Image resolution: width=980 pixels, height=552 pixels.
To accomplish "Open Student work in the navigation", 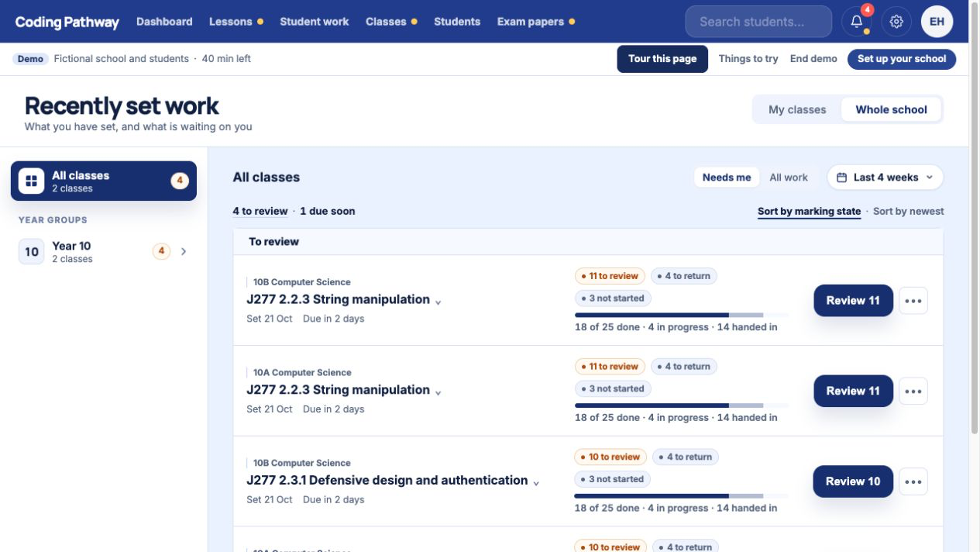I will (315, 22).
